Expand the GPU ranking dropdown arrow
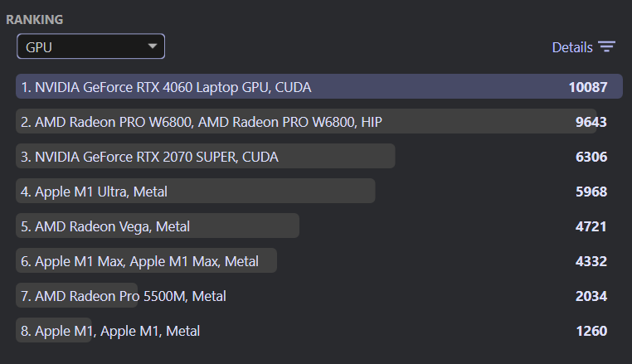 click(x=153, y=46)
